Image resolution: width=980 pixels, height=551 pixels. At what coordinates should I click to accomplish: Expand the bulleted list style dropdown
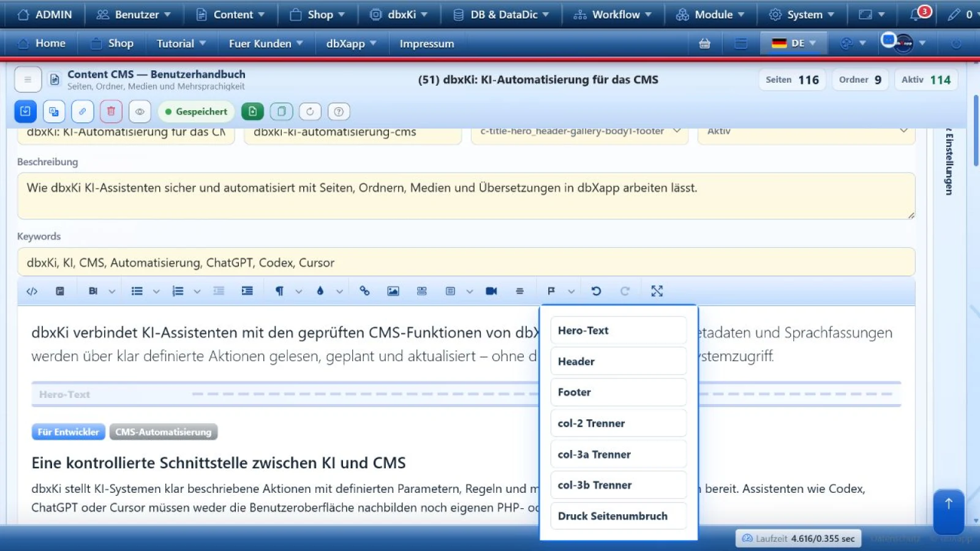156,291
